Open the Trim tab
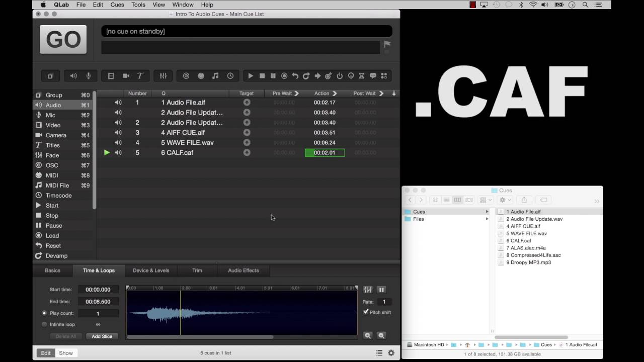644x362 pixels. (197, 270)
